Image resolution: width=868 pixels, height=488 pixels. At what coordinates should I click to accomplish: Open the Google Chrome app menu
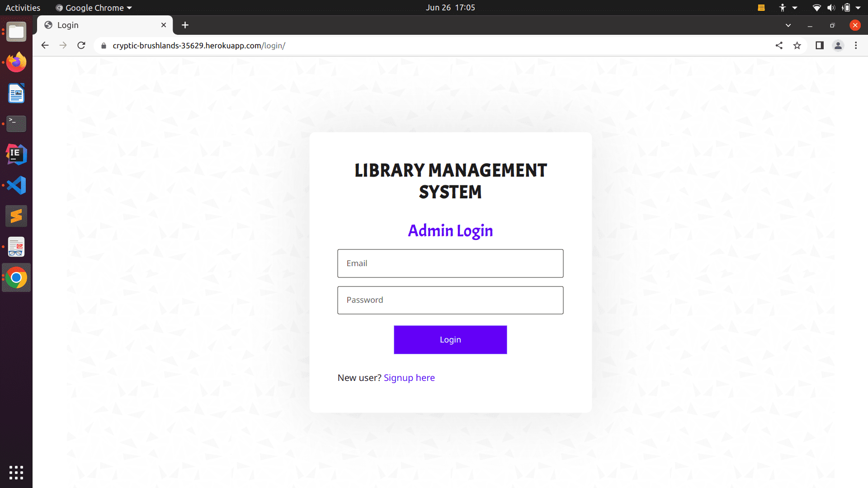[x=94, y=8]
